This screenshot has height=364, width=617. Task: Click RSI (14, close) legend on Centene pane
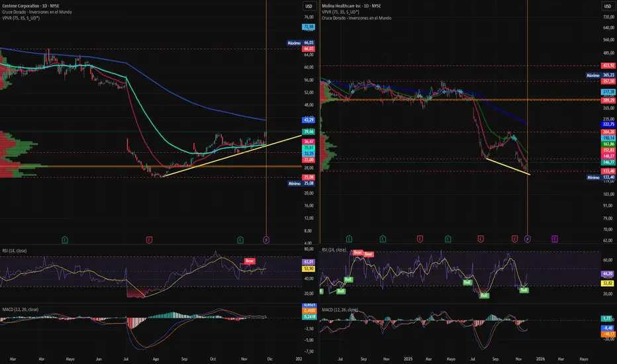coord(15,251)
